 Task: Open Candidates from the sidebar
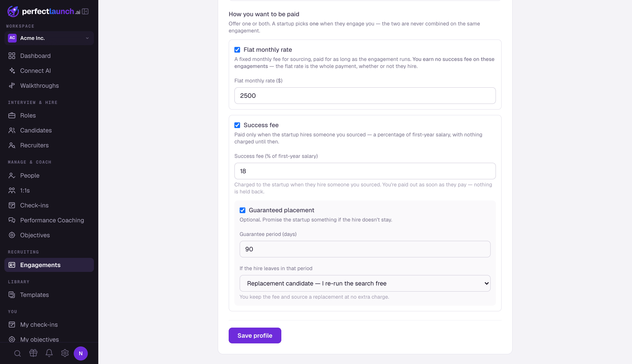(49, 130)
